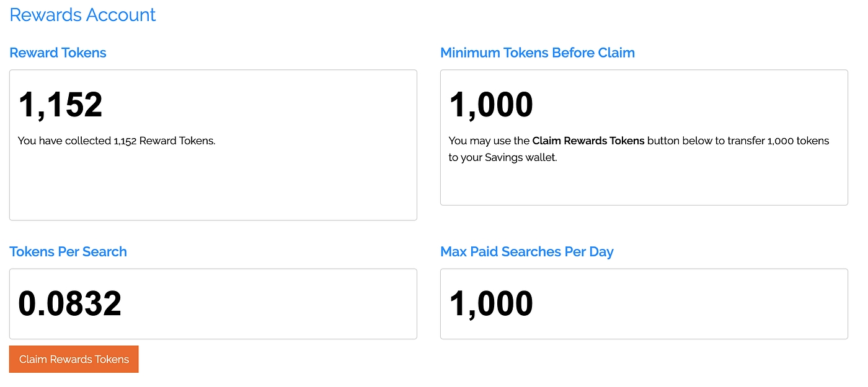Image resolution: width=868 pixels, height=387 pixels.
Task: Click the 1,000 minimum tokens value
Action: pos(490,104)
